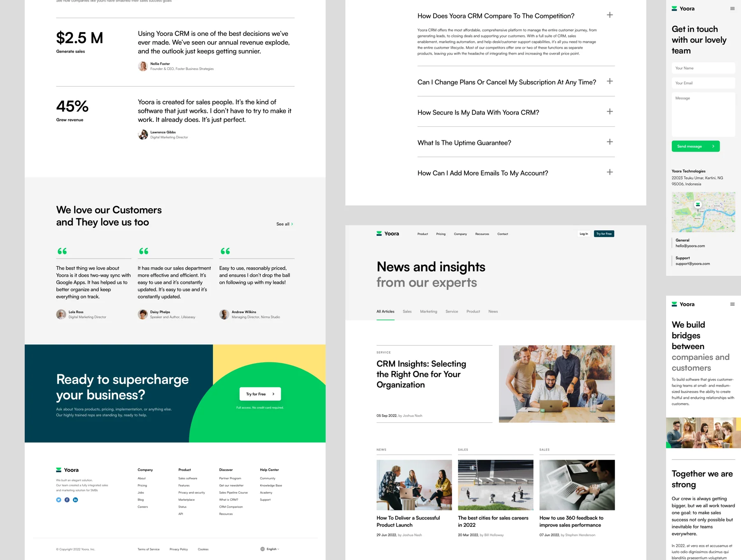The height and width of the screenshot is (560, 741).
Task: Click the globe language icon in the footer
Action: pos(263,549)
